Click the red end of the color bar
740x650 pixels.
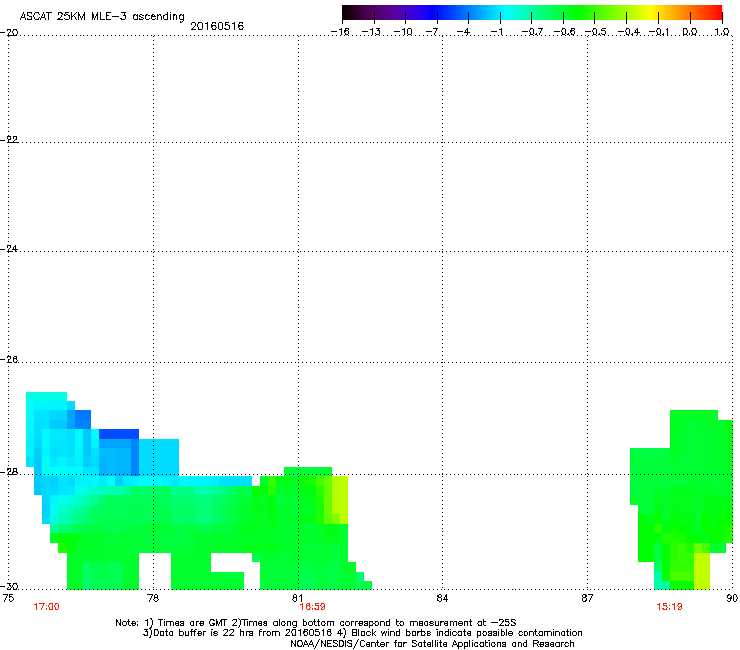click(715, 13)
